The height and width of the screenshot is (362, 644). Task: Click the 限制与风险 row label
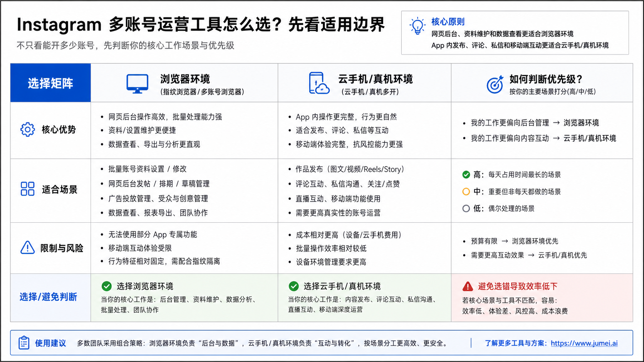click(62, 248)
